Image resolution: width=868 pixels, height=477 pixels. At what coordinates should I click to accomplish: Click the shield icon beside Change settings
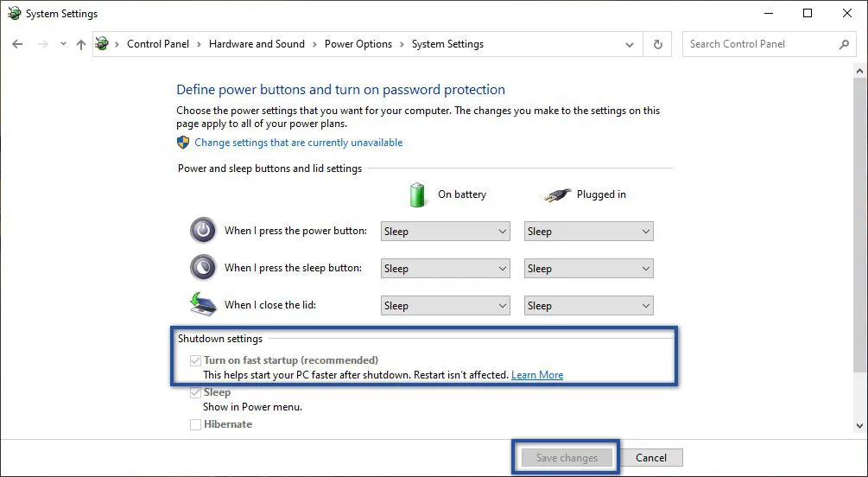click(183, 143)
